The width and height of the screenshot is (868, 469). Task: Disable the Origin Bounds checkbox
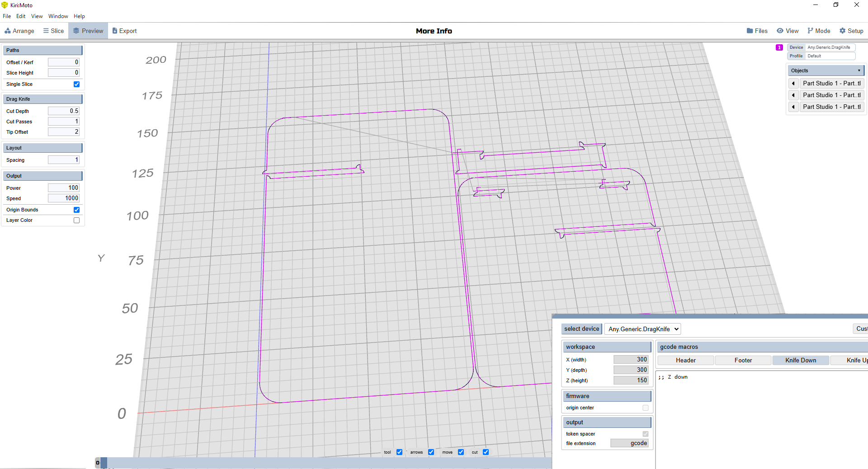point(76,210)
